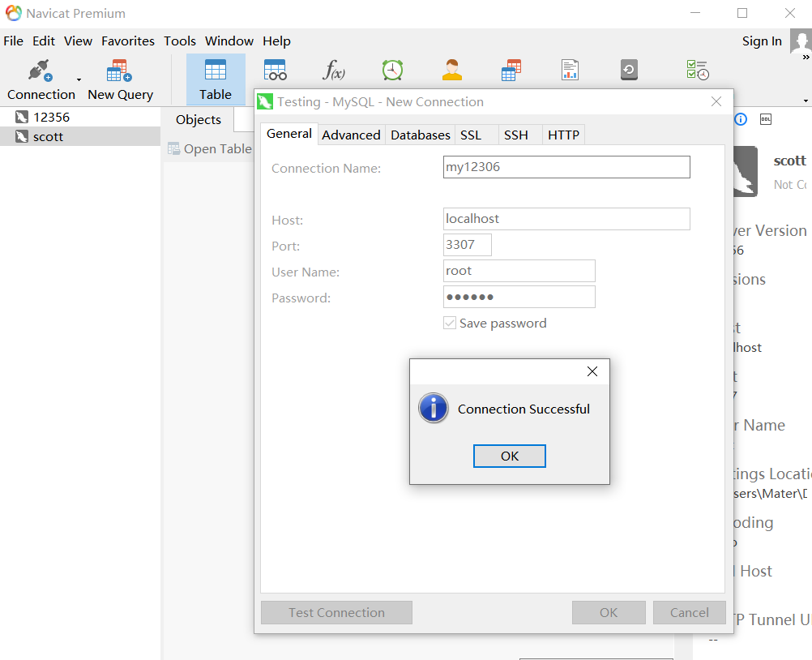Click the Navicat Premium logo icon
Viewport: 812px width, 660px height.
click(x=14, y=14)
